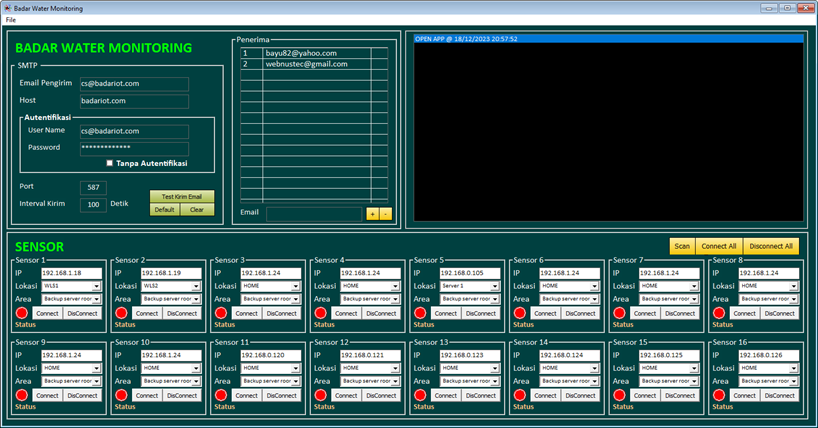
Task: Expand the Area dropdown in Sensor 14
Action: tap(594, 381)
